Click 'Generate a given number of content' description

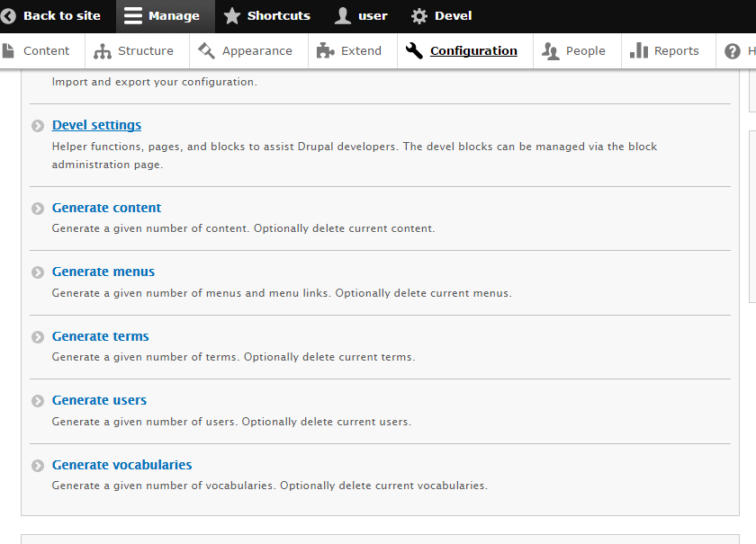click(243, 228)
